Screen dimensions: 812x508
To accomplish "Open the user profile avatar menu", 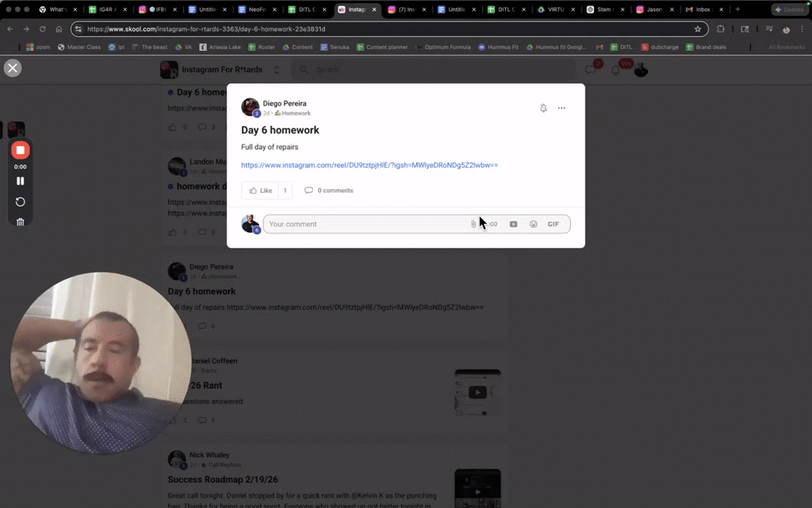I will (641, 70).
